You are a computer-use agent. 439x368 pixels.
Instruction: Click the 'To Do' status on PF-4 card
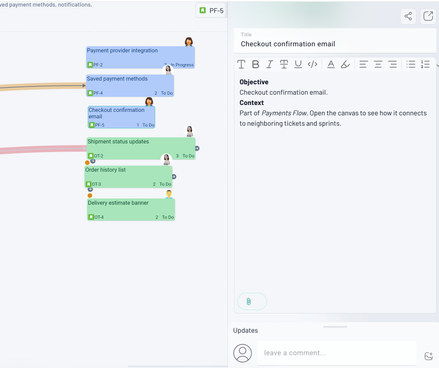coord(167,93)
